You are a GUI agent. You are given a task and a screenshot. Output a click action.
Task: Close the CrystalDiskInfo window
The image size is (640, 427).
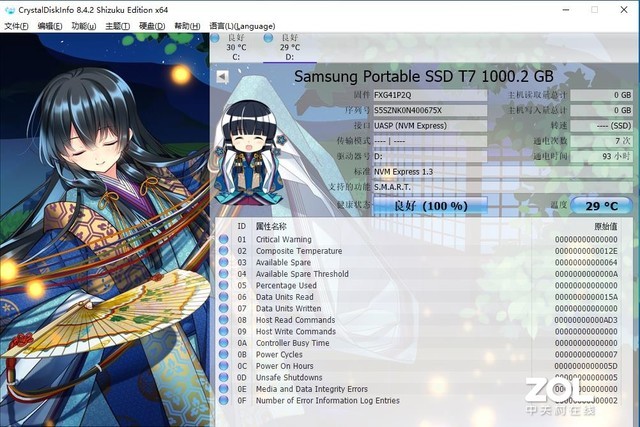click(x=624, y=10)
